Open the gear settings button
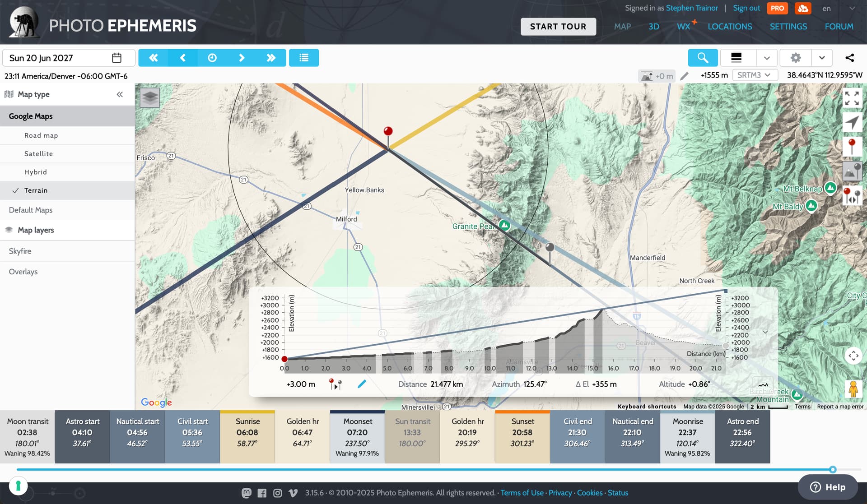 [796, 58]
